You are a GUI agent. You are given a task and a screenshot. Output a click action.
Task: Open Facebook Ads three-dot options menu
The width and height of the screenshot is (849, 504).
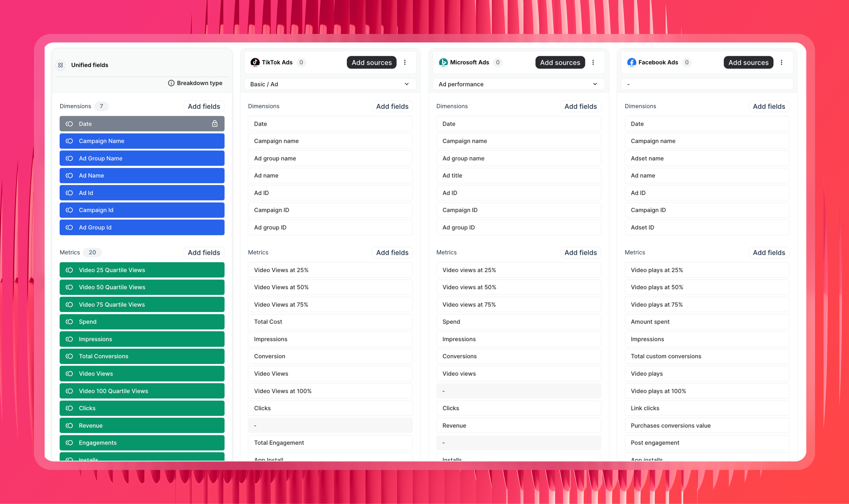pyautogui.click(x=781, y=62)
